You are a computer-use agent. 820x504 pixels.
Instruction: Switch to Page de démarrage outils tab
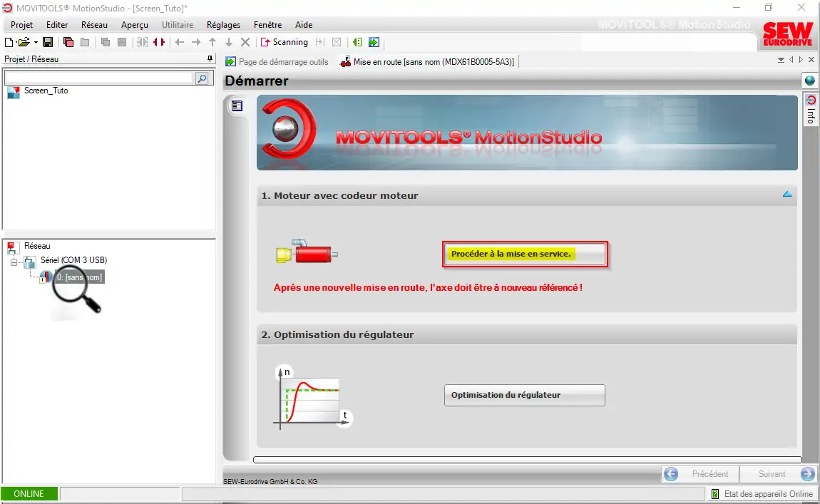(277, 62)
